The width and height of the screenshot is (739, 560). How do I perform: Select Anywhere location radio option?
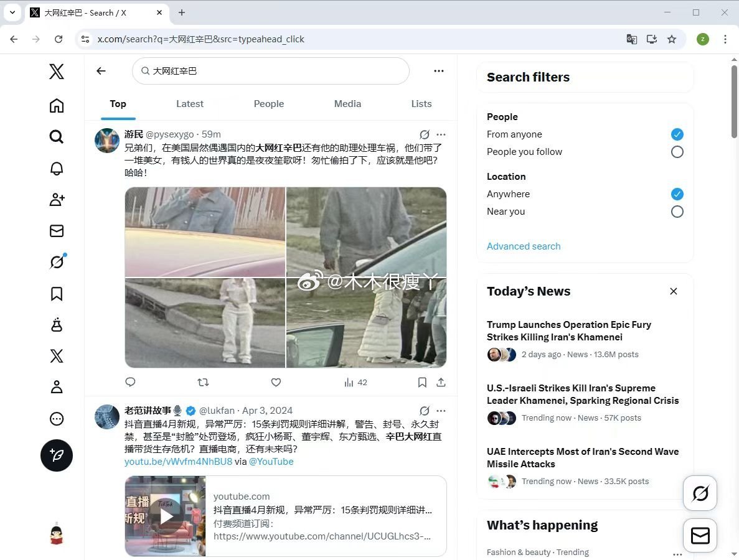[x=677, y=194]
